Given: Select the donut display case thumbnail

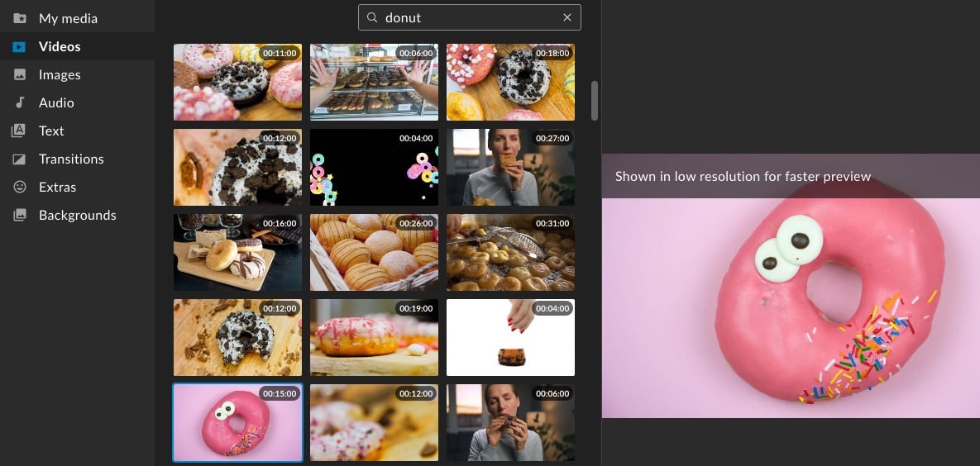Looking at the screenshot, I should click(374, 82).
